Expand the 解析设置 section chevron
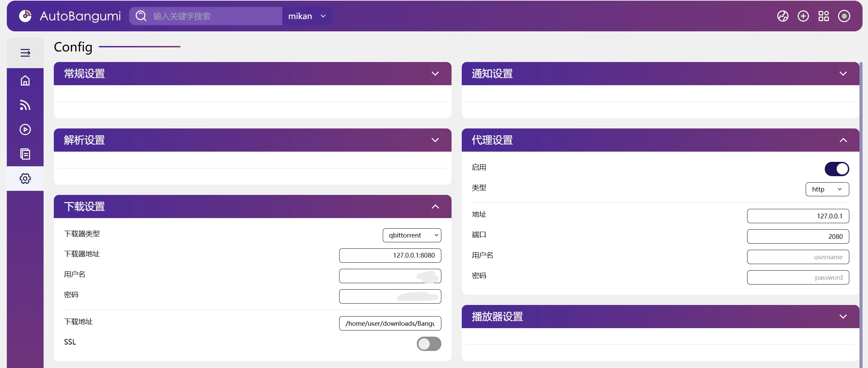 tap(435, 140)
